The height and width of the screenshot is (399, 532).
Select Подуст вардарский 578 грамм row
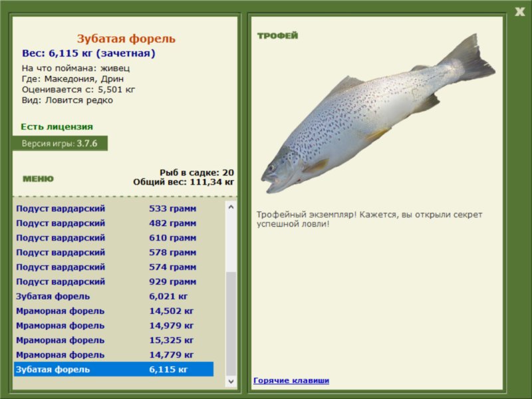click(x=114, y=252)
